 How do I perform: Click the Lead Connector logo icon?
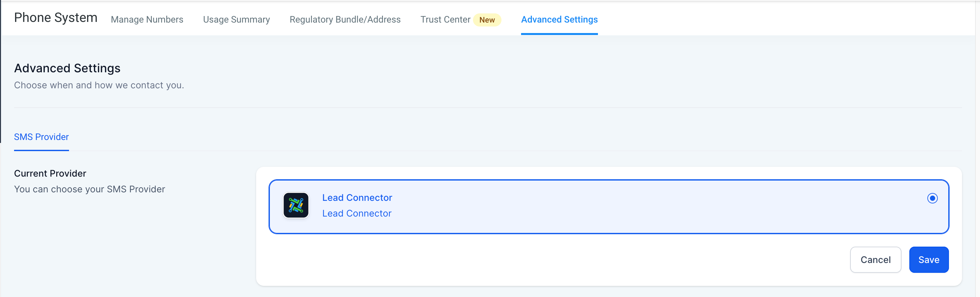pos(296,205)
